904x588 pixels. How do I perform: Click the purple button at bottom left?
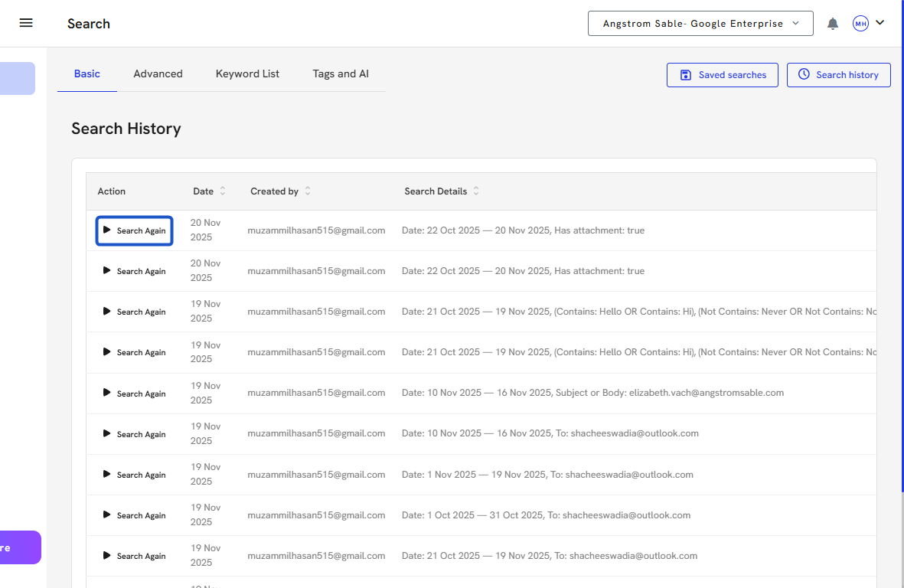click(x=20, y=547)
